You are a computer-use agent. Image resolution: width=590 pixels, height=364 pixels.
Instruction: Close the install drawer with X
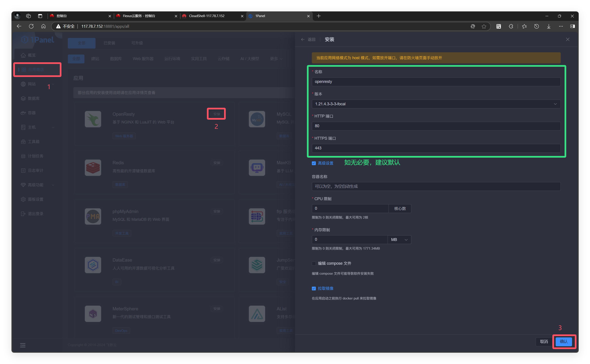(x=567, y=39)
